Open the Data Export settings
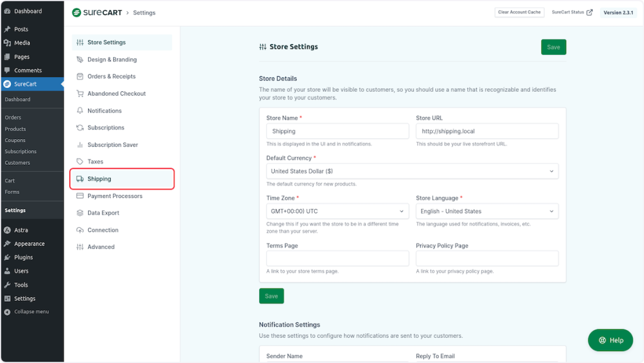The image size is (644, 363). click(103, 213)
